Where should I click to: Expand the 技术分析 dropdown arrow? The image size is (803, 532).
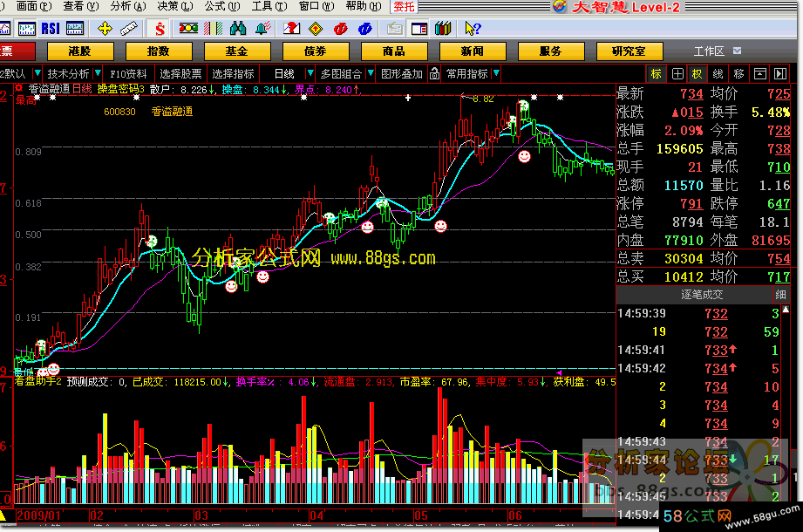pos(98,74)
